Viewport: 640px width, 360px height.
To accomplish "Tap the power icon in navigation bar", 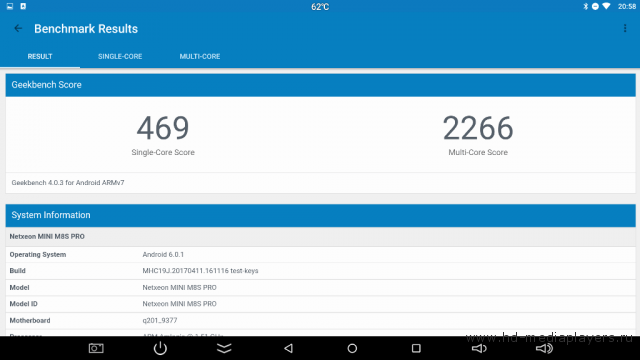I will tap(160, 348).
